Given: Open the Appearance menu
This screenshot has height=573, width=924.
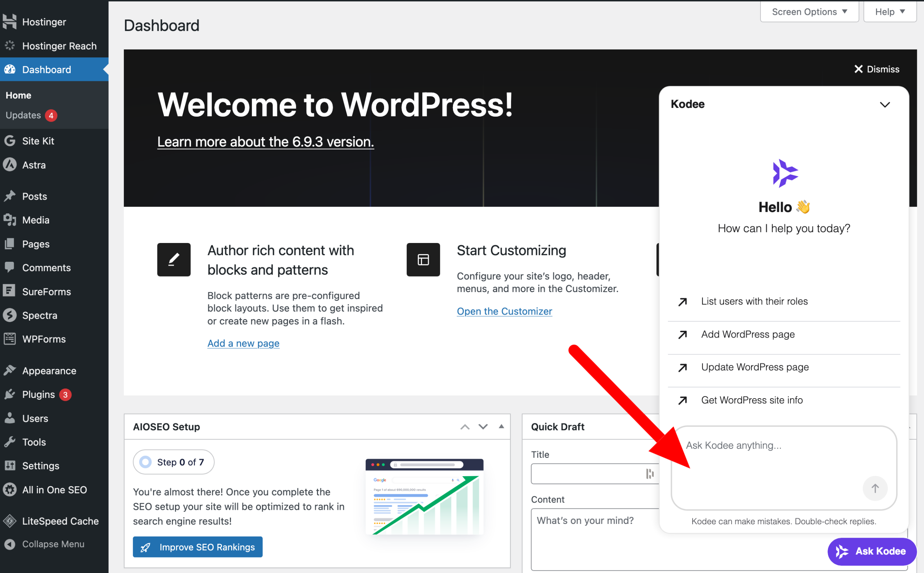Looking at the screenshot, I should coord(54,370).
